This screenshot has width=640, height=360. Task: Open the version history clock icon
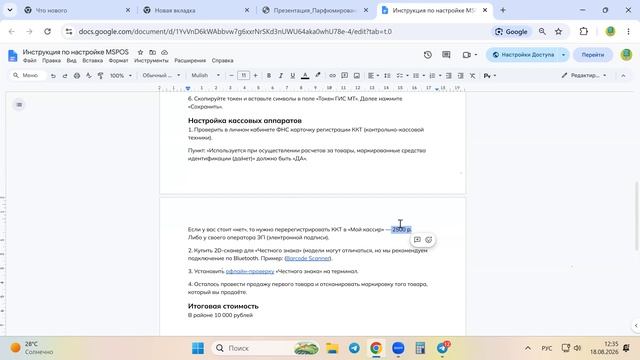(x=428, y=55)
